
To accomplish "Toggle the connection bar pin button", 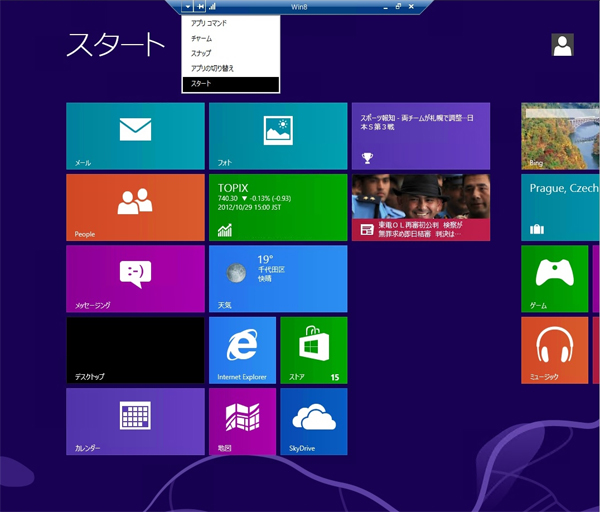I will coord(200,7).
